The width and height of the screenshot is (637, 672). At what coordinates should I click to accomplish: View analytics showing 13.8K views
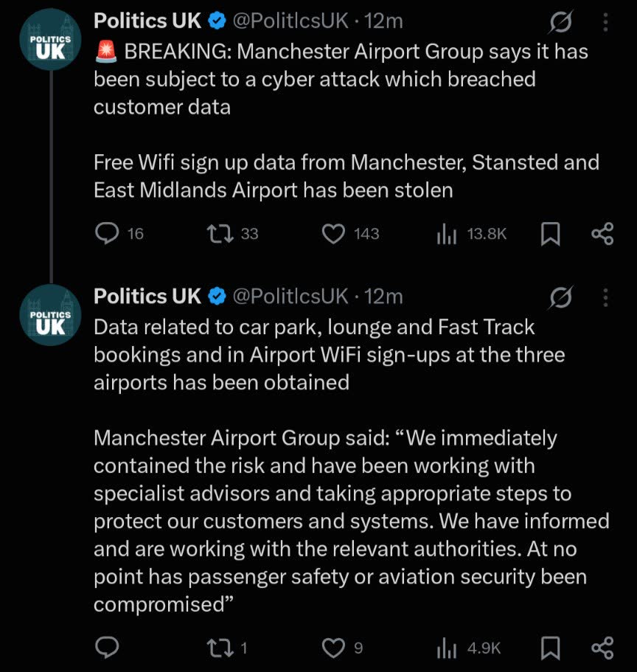click(x=447, y=234)
